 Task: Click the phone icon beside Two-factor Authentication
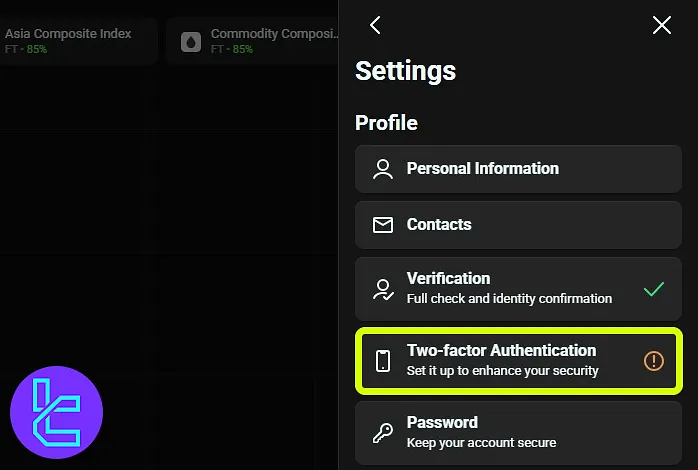(383, 361)
